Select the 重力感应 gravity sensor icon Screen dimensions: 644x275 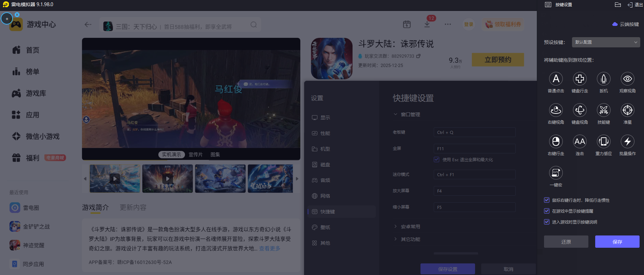click(x=604, y=141)
